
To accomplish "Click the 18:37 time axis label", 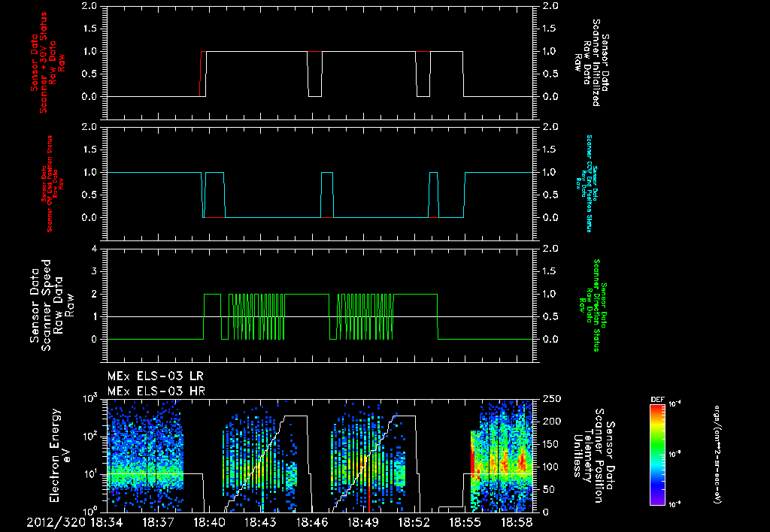I will tap(158, 523).
